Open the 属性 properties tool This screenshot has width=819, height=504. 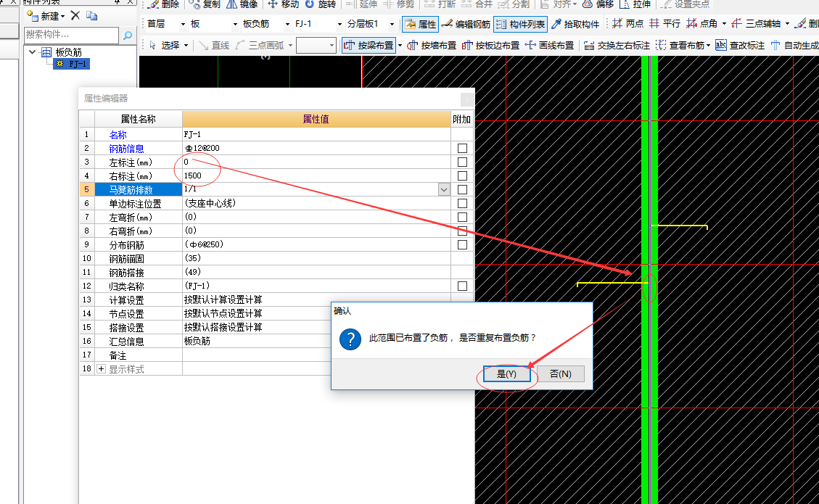tap(421, 24)
